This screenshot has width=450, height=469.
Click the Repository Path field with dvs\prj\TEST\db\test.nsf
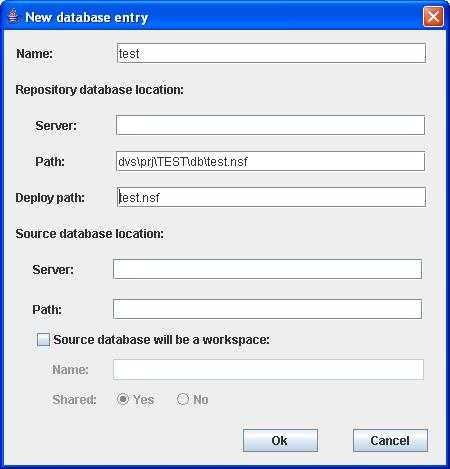(x=270, y=161)
